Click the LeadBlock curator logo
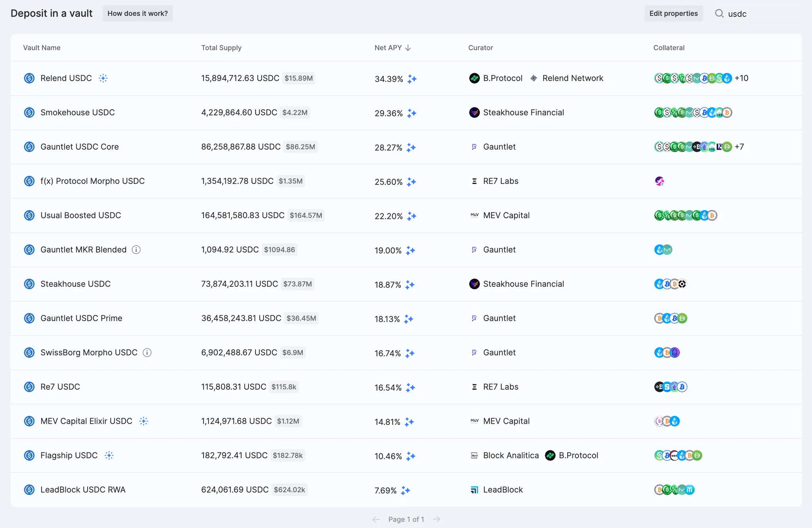 click(474, 490)
